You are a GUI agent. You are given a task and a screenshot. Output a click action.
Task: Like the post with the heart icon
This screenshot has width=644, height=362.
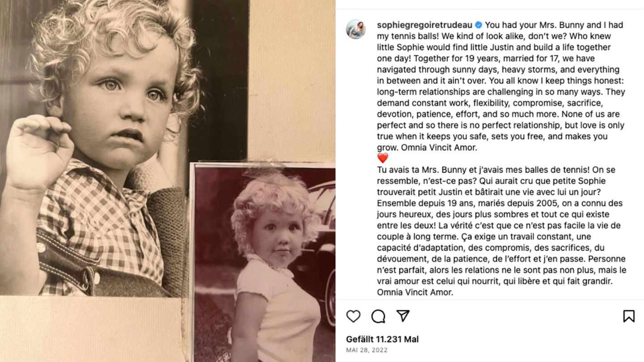(x=353, y=316)
